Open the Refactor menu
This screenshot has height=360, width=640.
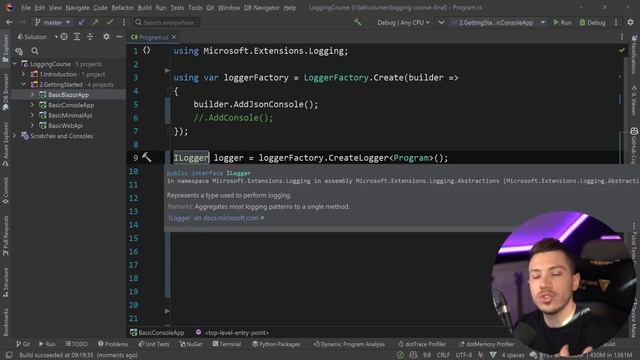[122, 8]
